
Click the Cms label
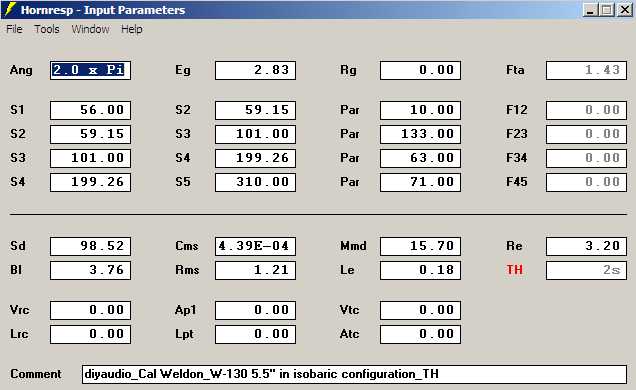pyautogui.click(x=187, y=246)
